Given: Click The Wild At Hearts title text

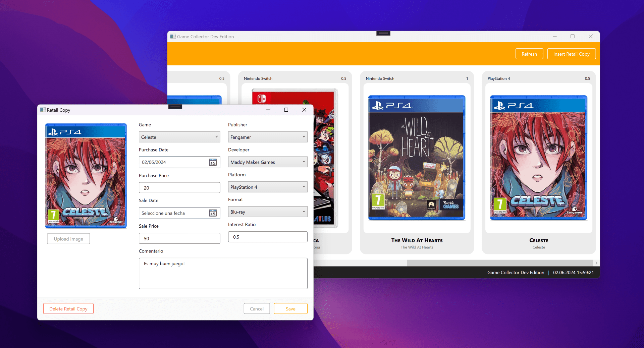Looking at the screenshot, I should [x=417, y=240].
